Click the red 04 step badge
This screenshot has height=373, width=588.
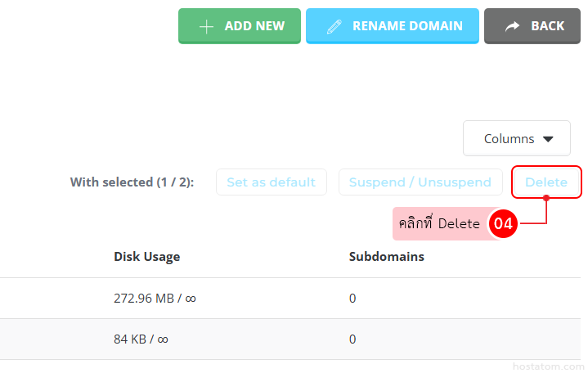503,223
